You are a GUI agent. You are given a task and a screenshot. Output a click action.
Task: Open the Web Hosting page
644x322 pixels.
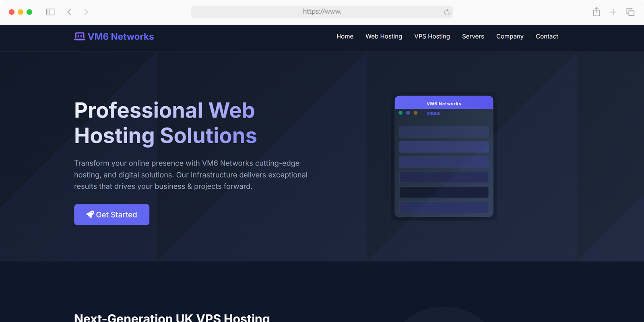[384, 36]
